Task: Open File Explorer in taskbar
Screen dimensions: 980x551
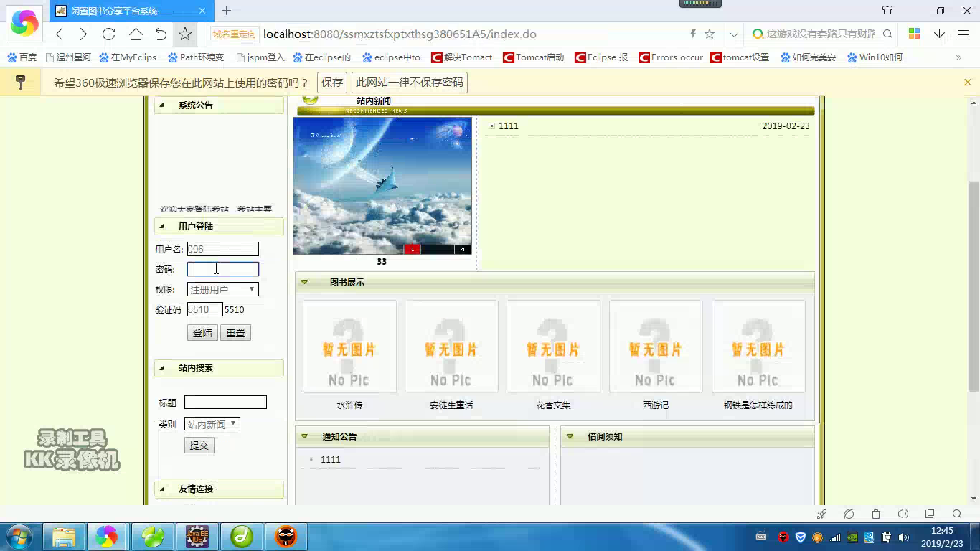Action: coord(63,537)
